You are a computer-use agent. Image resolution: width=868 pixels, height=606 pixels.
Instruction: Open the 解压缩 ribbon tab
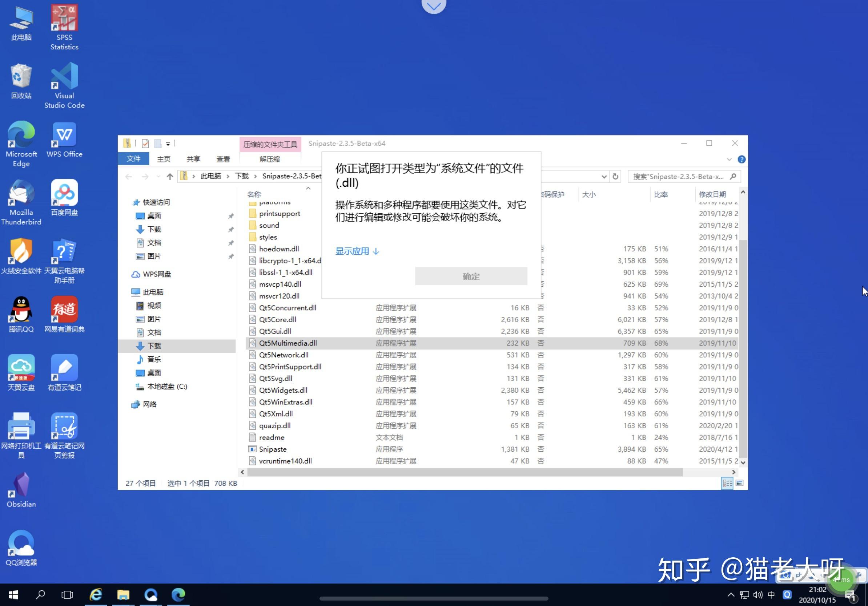(x=270, y=159)
